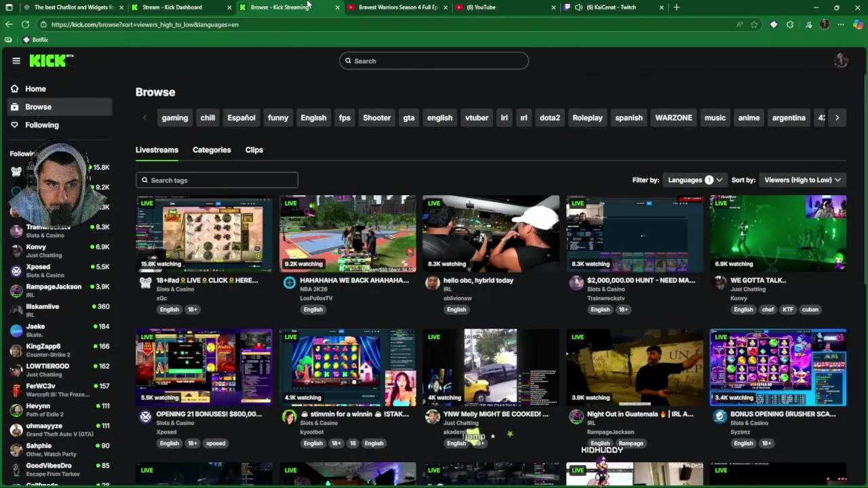Switch to the Categories tab

212,150
